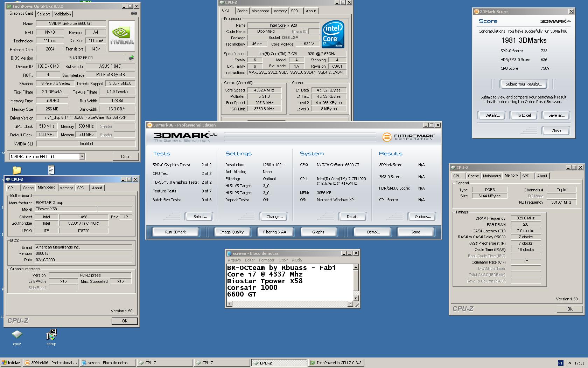The width and height of the screenshot is (588, 368).
Task: Open the cpuz desktop icon
Action: coord(17,338)
